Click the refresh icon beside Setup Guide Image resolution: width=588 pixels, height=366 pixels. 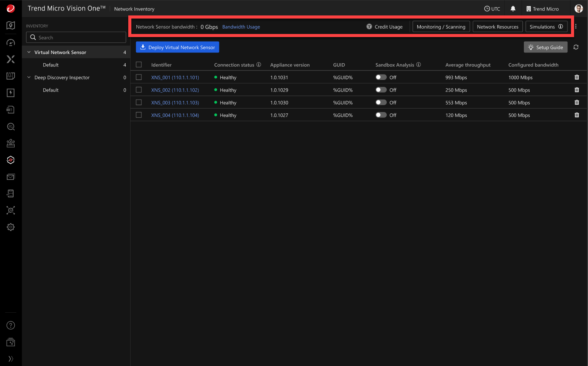576,47
